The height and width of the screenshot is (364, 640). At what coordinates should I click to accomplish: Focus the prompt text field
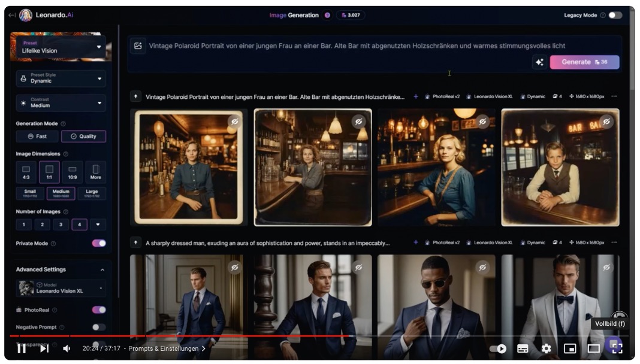coord(357,45)
